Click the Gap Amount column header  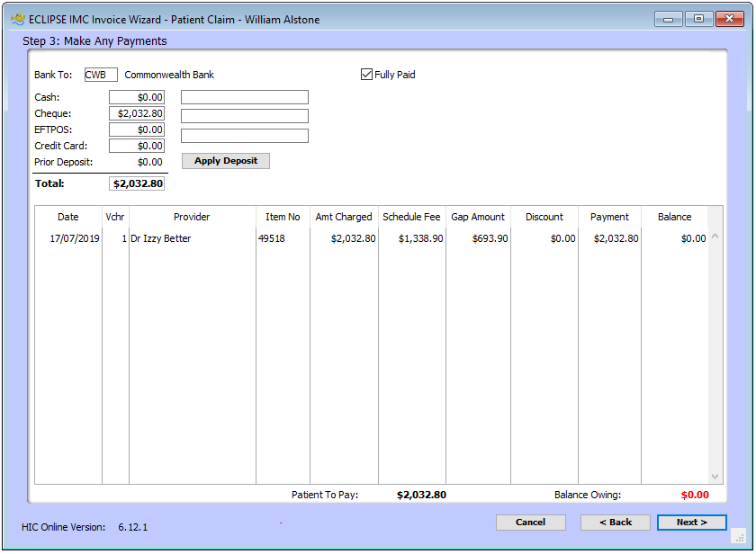(478, 217)
